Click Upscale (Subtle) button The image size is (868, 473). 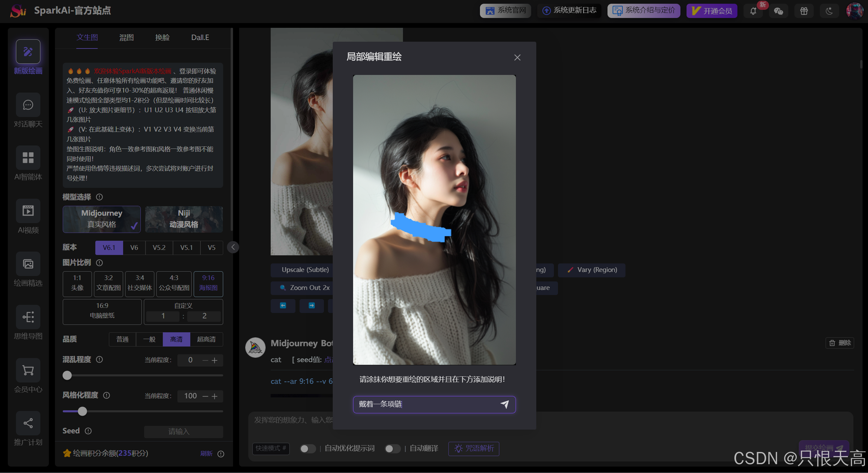[x=302, y=270]
